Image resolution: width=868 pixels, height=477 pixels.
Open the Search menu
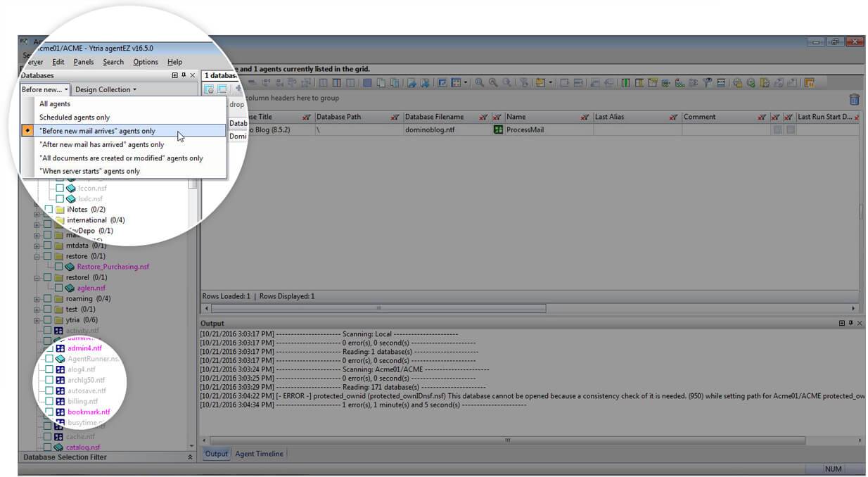coord(113,62)
